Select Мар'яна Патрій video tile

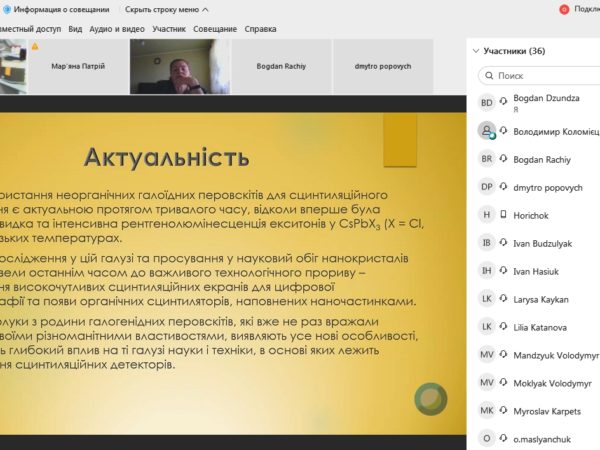(x=75, y=66)
